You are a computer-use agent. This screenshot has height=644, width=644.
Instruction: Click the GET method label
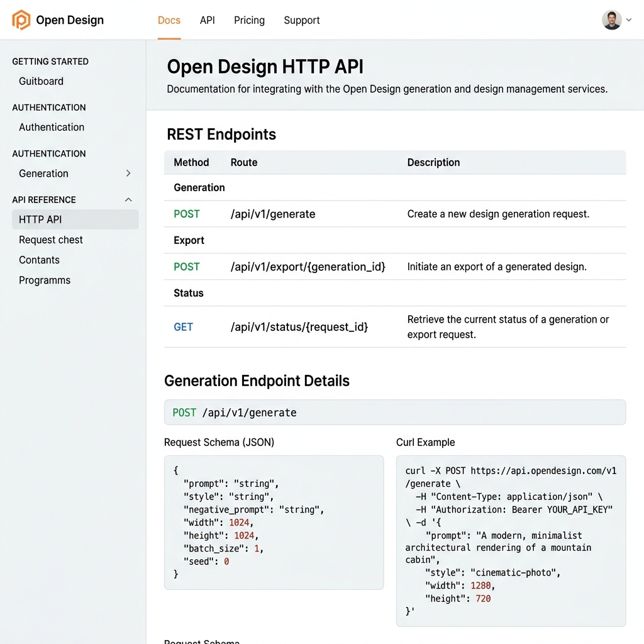coord(183,327)
